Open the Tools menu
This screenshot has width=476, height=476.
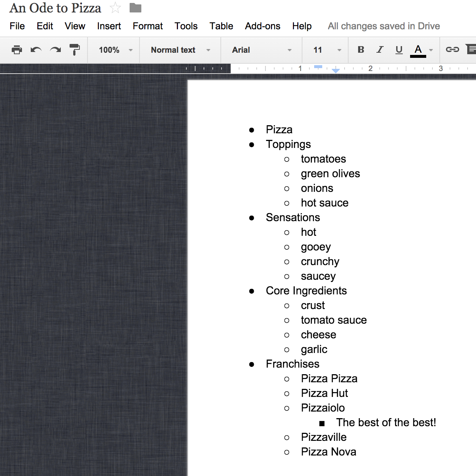(x=186, y=26)
